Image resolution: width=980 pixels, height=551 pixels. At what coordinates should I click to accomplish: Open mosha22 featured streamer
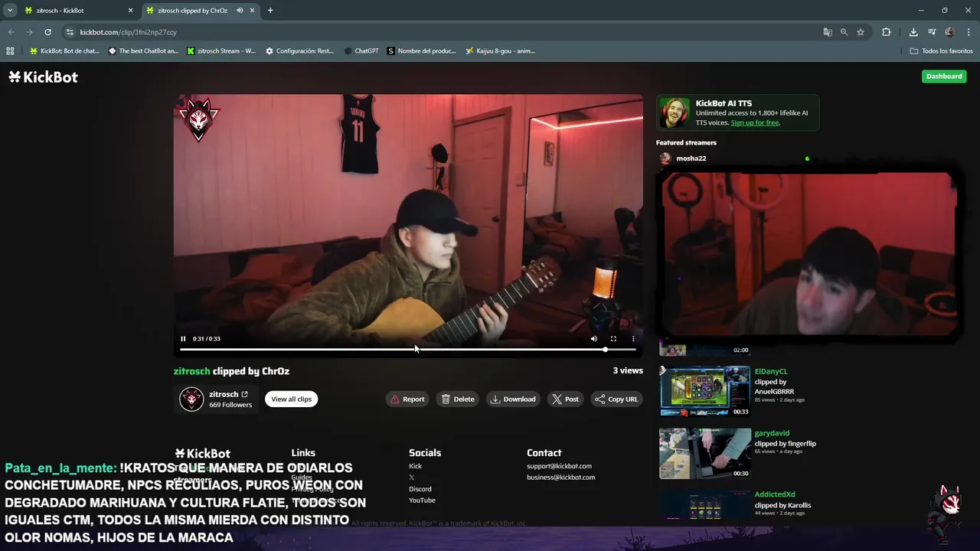[691, 158]
